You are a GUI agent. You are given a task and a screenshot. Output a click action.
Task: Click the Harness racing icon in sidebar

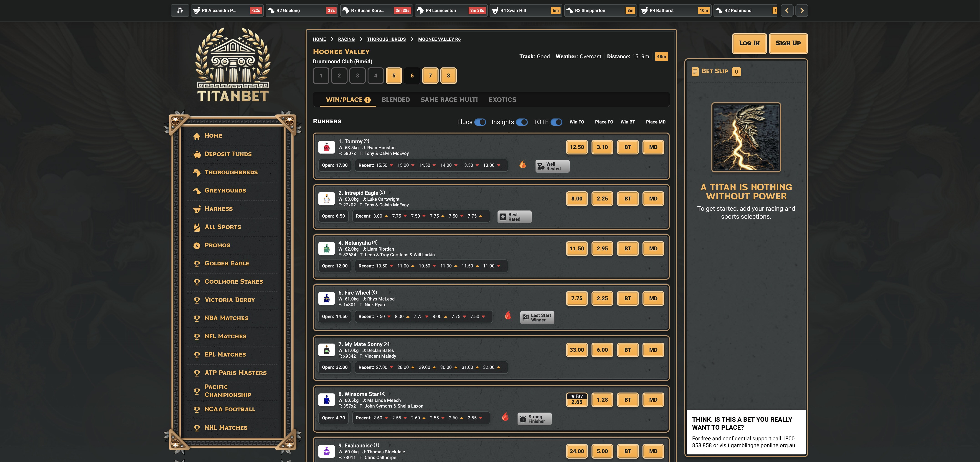197,209
